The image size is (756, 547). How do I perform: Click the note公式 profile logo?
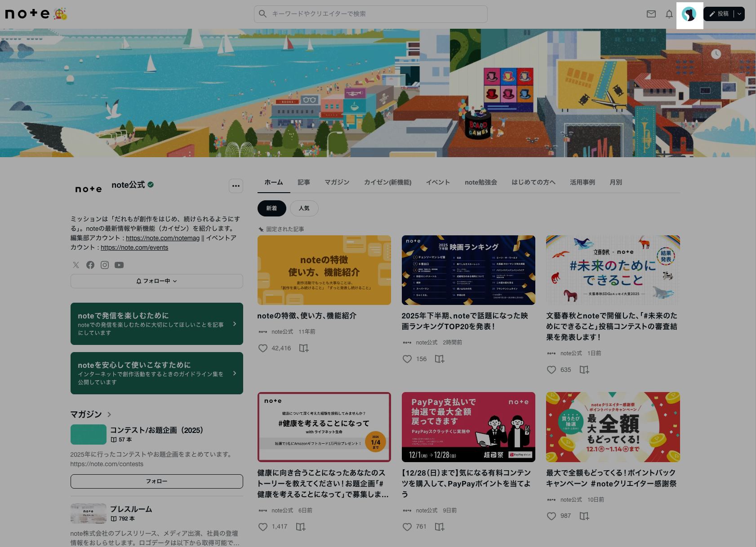pyautogui.click(x=89, y=189)
